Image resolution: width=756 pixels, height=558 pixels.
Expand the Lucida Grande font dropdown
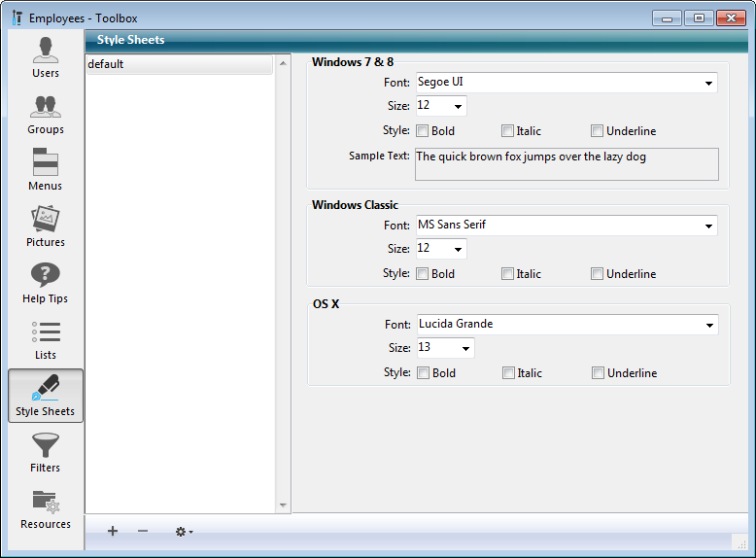click(x=709, y=326)
